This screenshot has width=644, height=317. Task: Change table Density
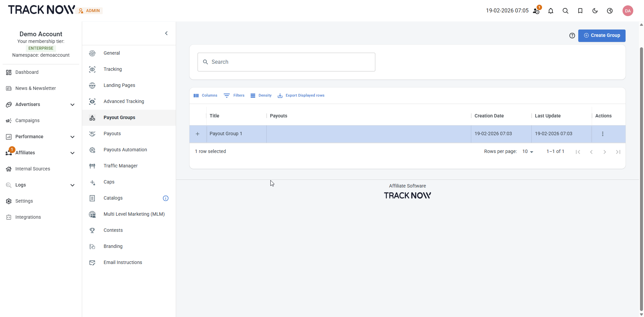(x=261, y=96)
